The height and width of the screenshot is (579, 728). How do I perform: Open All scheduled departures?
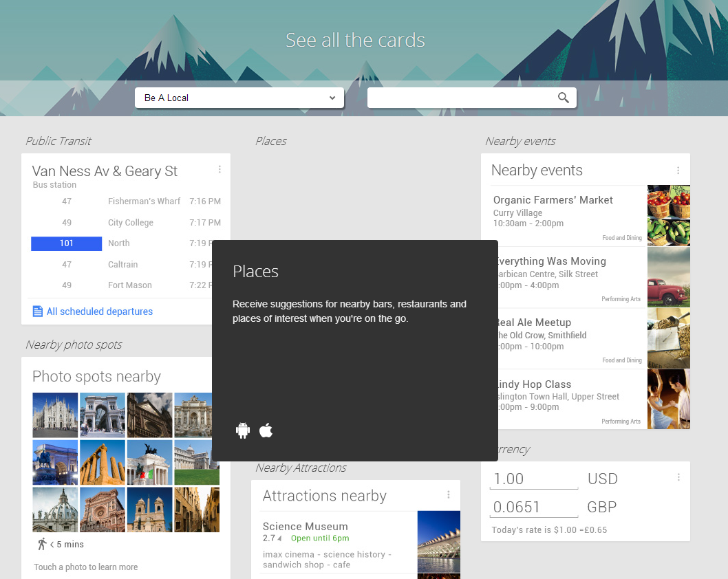click(x=100, y=311)
